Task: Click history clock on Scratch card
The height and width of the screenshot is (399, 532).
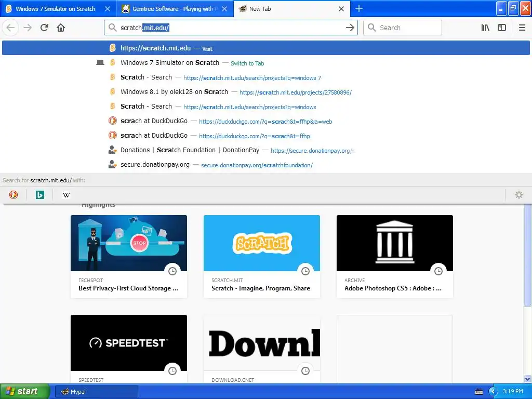Action: (x=305, y=271)
